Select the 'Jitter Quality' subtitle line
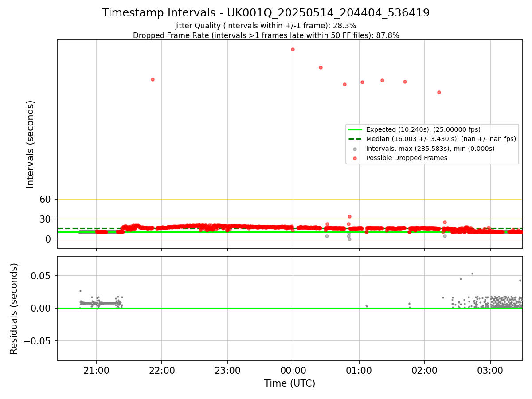This screenshot has width=532, height=399. click(x=266, y=26)
